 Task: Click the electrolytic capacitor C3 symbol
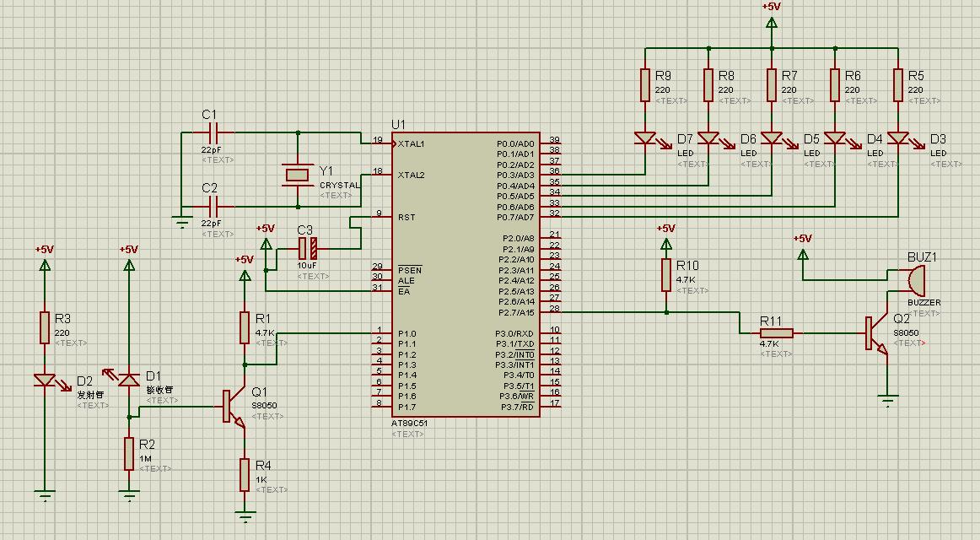(x=307, y=249)
